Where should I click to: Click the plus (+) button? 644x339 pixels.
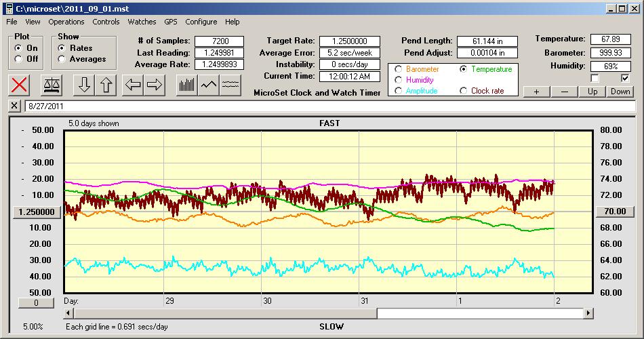536,92
